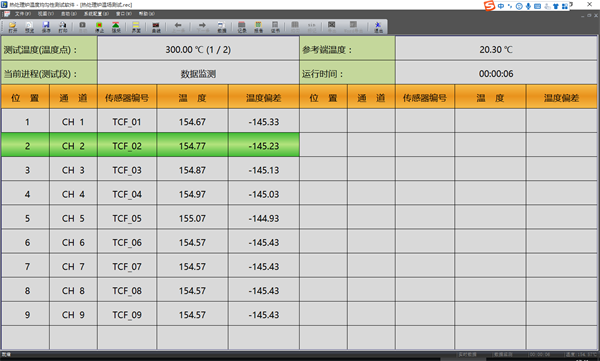Click the Sogou emoji face icon
Image resolution: width=600 pixels, height=361 pixels.
[519, 6]
